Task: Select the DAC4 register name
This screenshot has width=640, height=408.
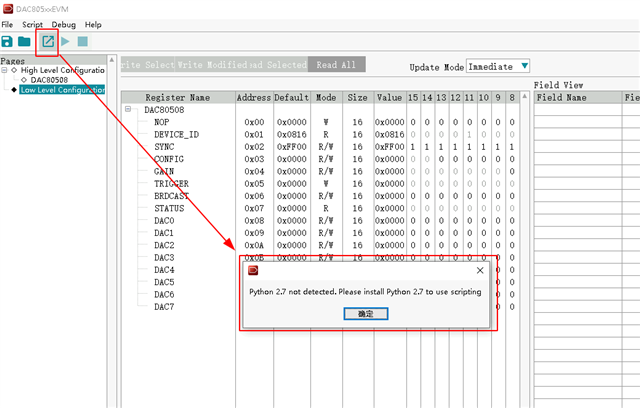Action: tap(164, 270)
